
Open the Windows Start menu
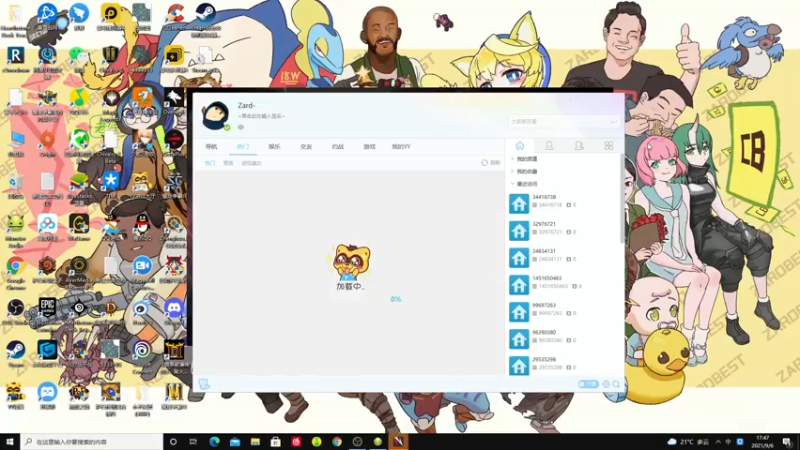coord(10,441)
